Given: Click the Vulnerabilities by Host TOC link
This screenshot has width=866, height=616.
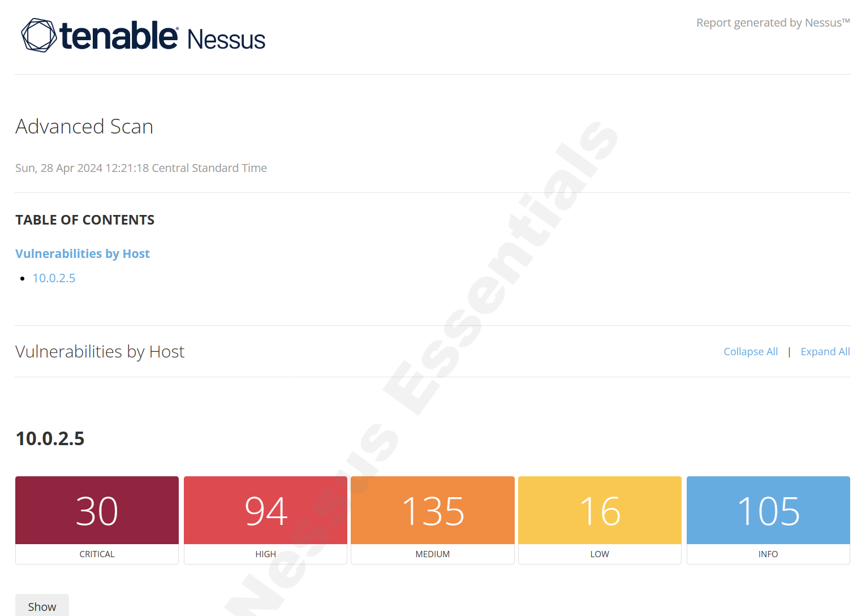Looking at the screenshot, I should click(83, 253).
